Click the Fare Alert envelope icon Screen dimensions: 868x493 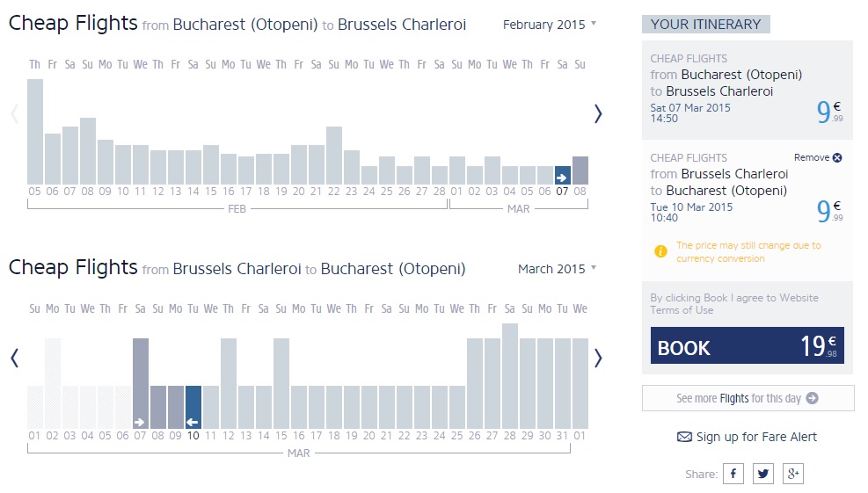(684, 437)
